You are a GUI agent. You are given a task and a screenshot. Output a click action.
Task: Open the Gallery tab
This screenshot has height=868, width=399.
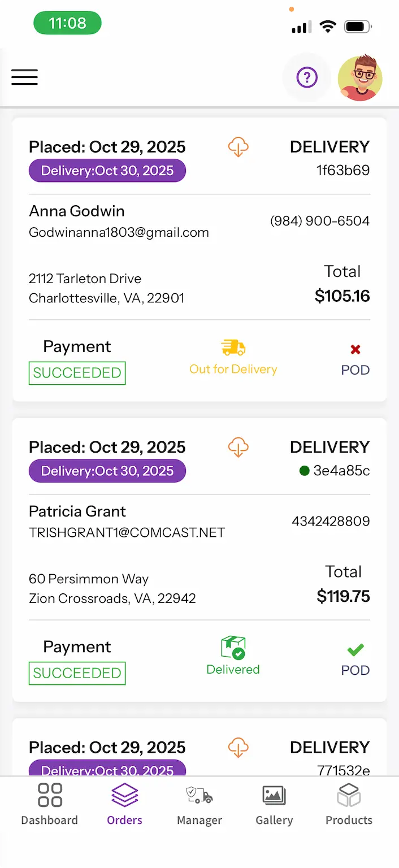[274, 804]
